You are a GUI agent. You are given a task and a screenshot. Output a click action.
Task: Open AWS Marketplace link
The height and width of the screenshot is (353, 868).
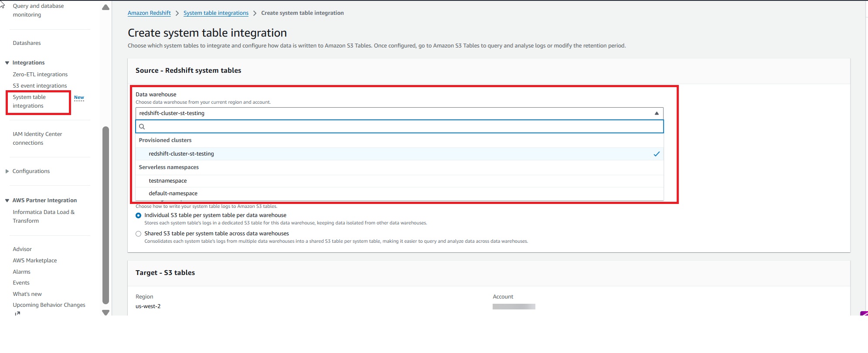tap(35, 261)
